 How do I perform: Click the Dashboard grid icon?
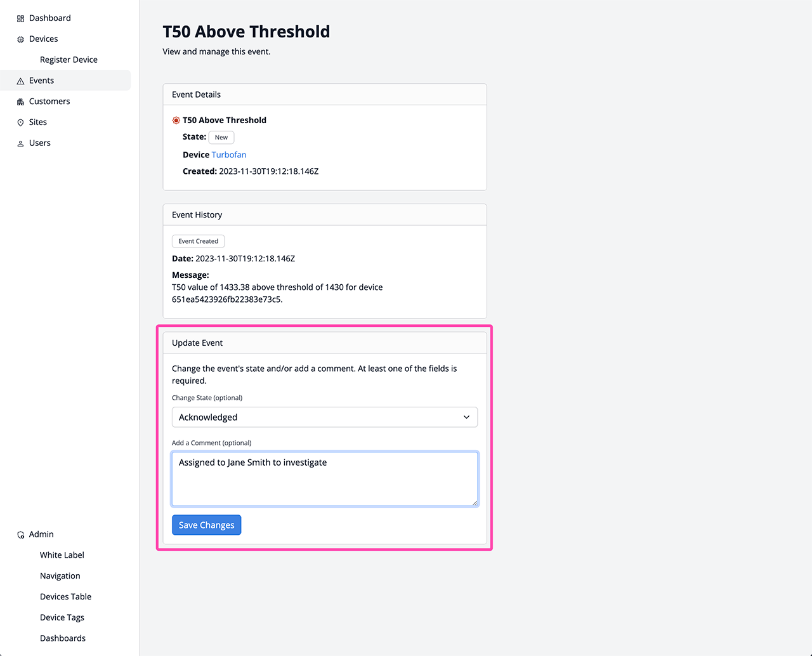(x=20, y=18)
